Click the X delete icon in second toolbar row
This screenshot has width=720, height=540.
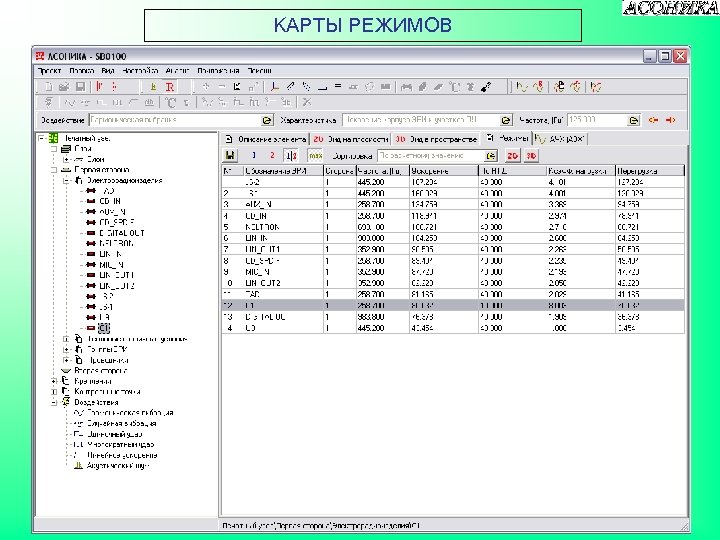307,102
